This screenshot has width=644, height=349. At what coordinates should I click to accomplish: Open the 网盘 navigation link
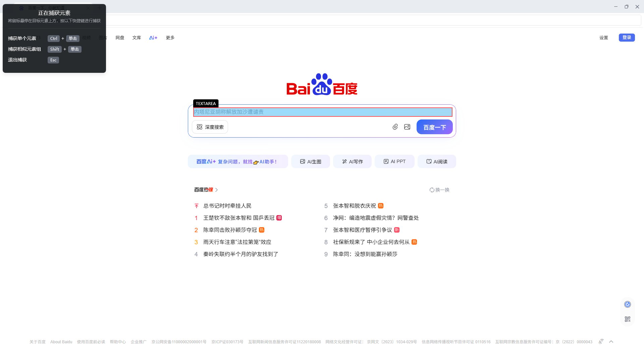click(x=120, y=38)
